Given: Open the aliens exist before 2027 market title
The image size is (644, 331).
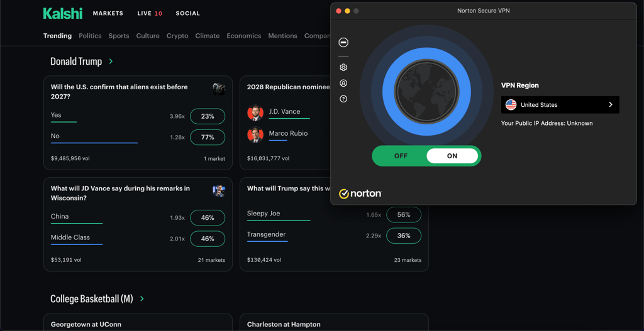Looking at the screenshot, I should point(119,92).
